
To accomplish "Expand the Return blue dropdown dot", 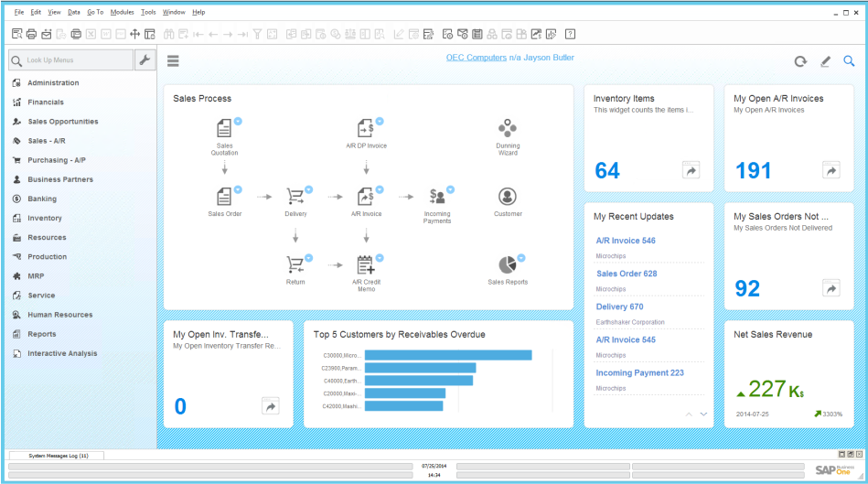I will click(309, 257).
